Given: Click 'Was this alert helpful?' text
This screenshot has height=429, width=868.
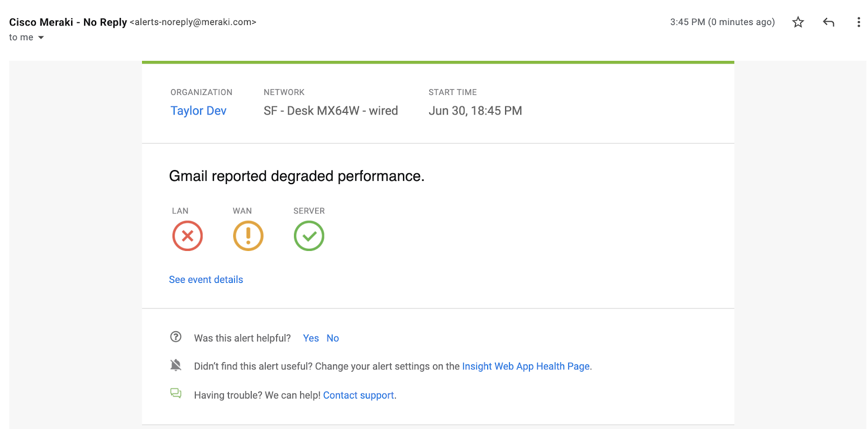Looking at the screenshot, I should coord(242,338).
